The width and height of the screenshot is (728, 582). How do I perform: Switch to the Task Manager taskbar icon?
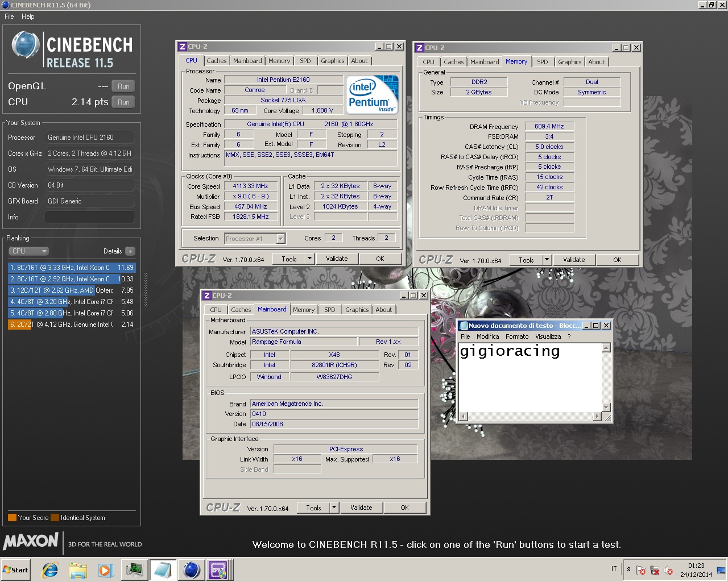point(134,570)
